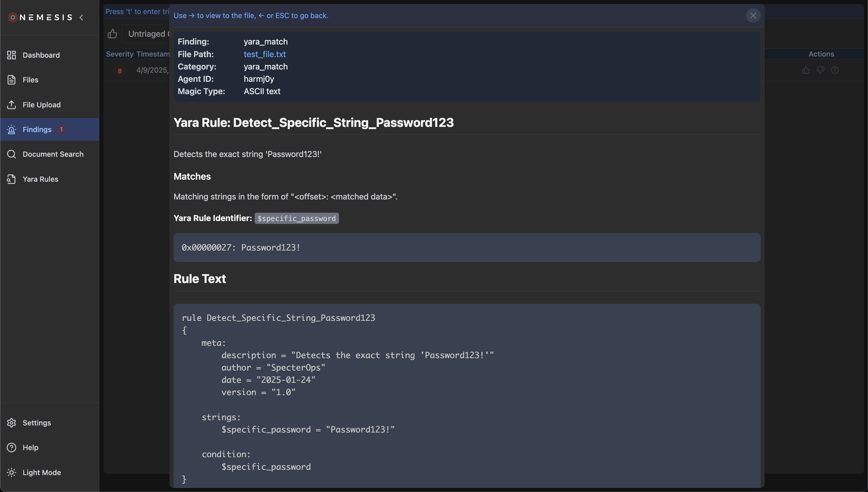The width and height of the screenshot is (868, 492).
Task: Click the Nemesis logo icon
Action: click(13, 17)
